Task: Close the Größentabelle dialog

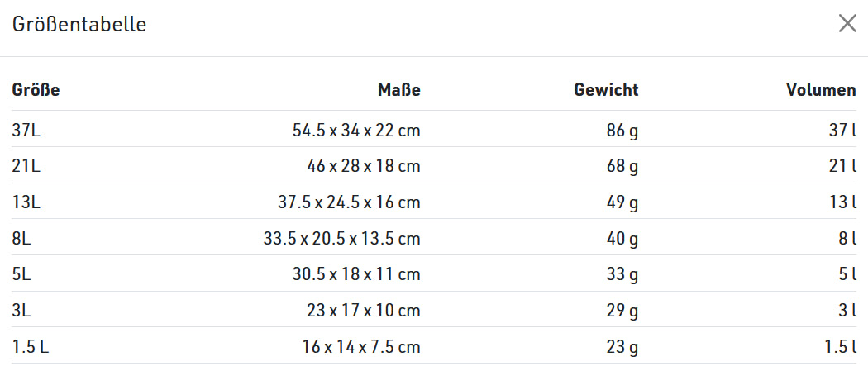Action: (847, 24)
